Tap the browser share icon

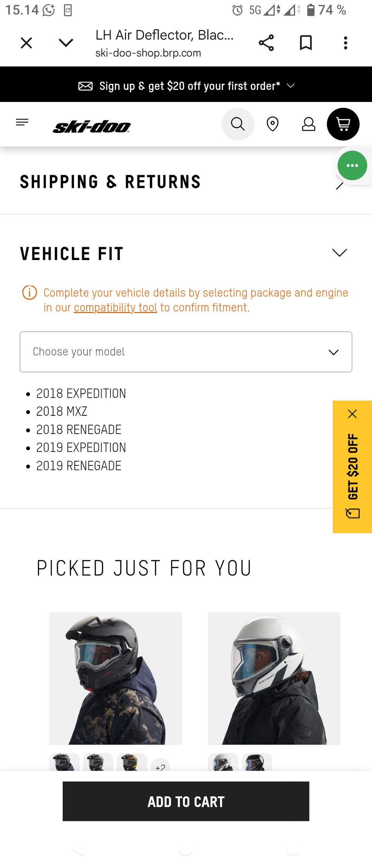266,43
